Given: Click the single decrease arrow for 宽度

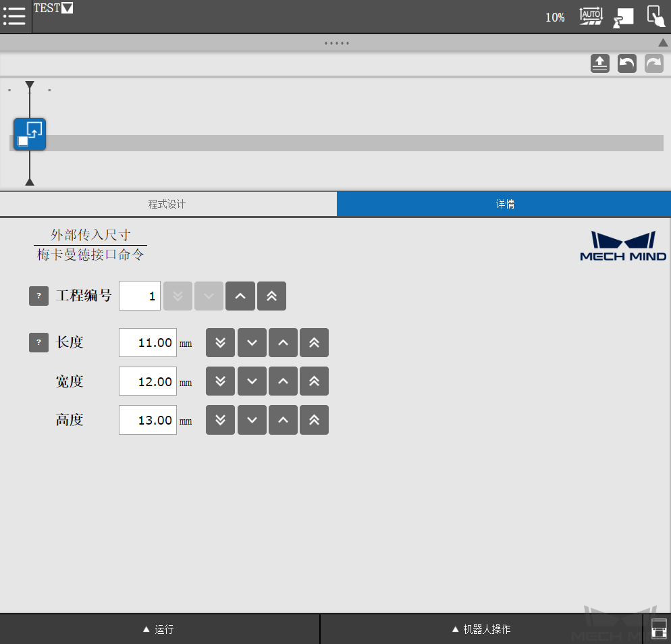Looking at the screenshot, I should pyautogui.click(x=252, y=381).
